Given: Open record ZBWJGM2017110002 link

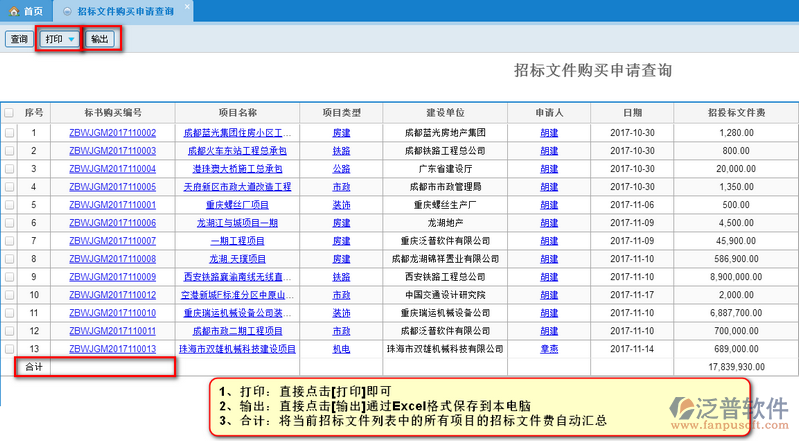Looking at the screenshot, I should tap(112, 132).
